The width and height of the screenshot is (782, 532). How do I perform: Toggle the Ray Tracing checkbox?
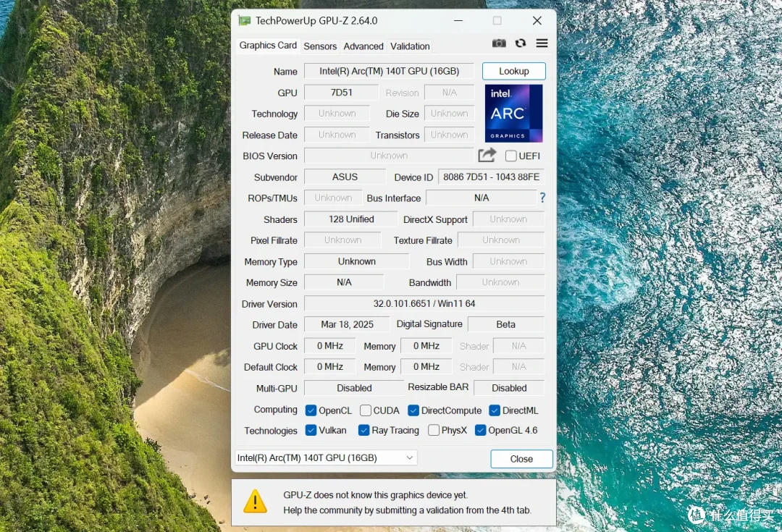point(363,430)
